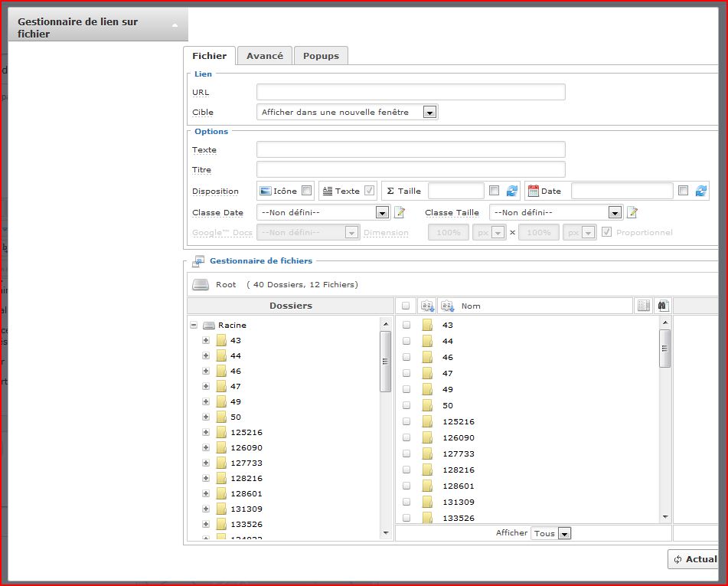
Task: Toggle the Taille checkbox
Action: 495,191
